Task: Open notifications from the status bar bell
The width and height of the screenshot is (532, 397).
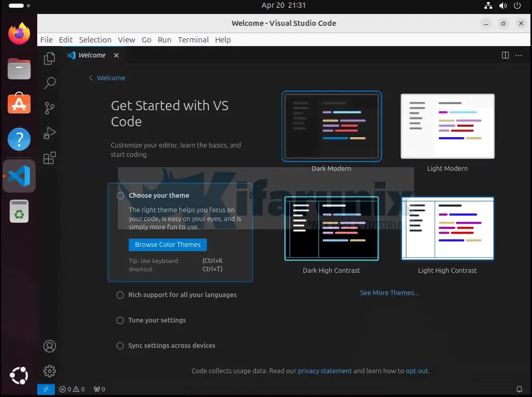Action: click(519, 389)
